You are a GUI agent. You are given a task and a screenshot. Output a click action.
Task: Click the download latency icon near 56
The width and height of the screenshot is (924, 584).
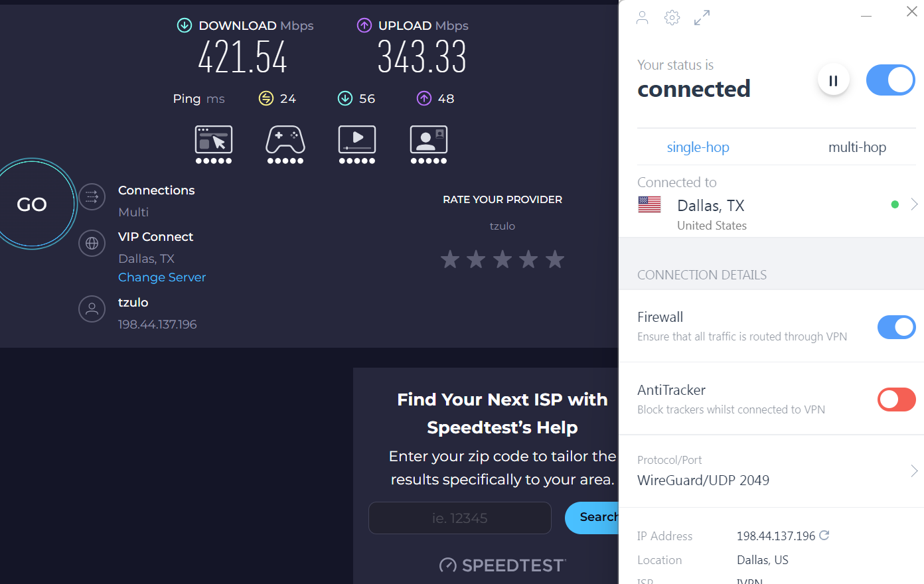tap(345, 98)
